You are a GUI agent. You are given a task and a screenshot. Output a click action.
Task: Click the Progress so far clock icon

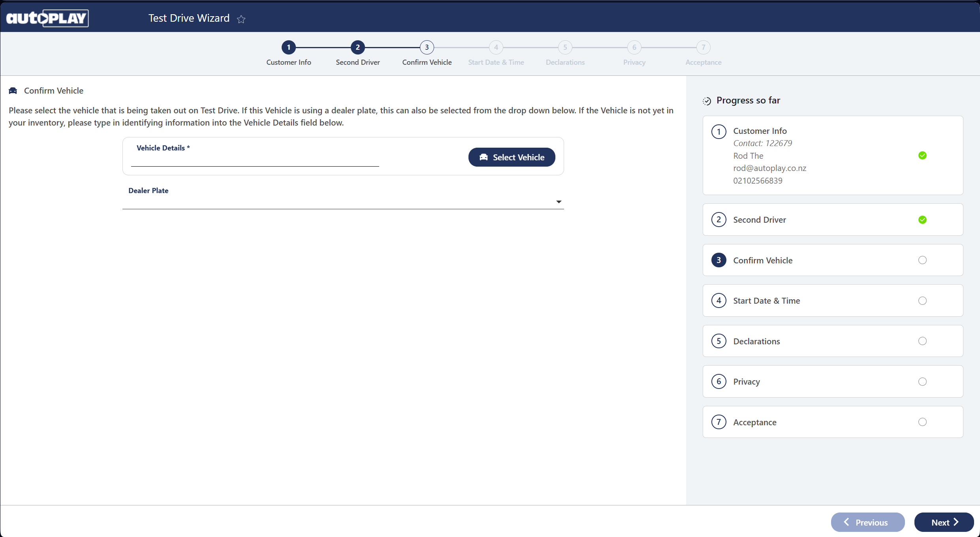(707, 101)
